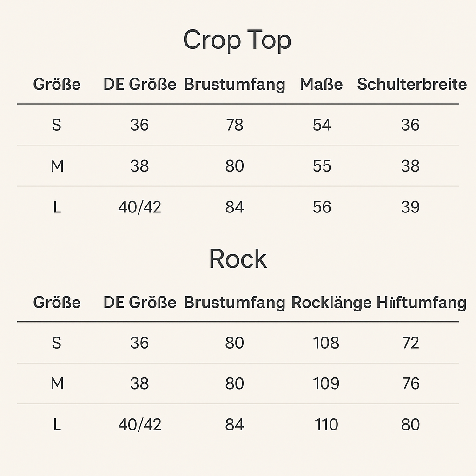Image resolution: width=476 pixels, height=476 pixels.
Task: Click Hüftumfang value 76
Action: click(411, 383)
